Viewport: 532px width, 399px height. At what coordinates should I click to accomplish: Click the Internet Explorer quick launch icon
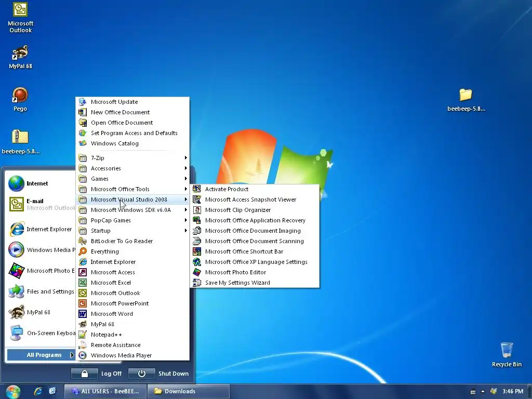pos(38,391)
